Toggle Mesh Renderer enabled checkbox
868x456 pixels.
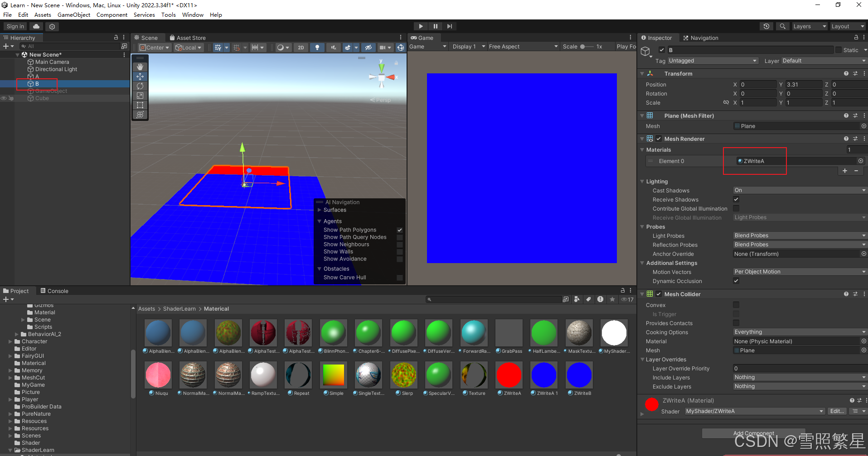pyautogui.click(x=659, y=139)
